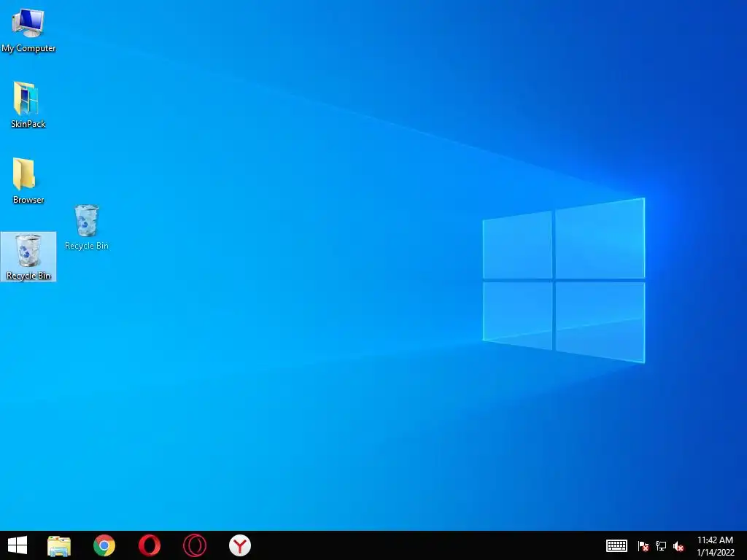Screen dimensions: 747x560
Task: Click the Action Center flag icon
Action: (643, 546)
